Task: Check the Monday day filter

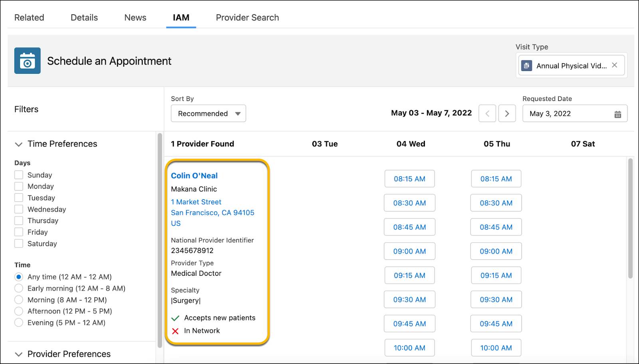Action: (19, 186)
